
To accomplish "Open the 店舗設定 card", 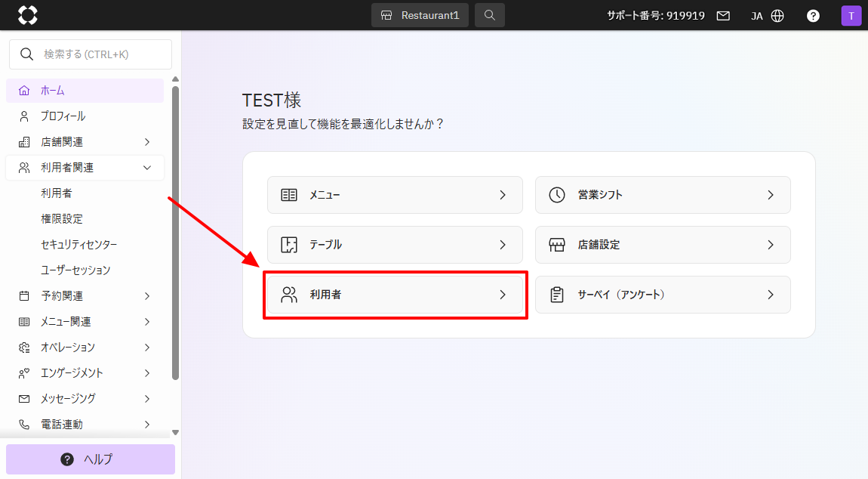I will tap(663, 245).
